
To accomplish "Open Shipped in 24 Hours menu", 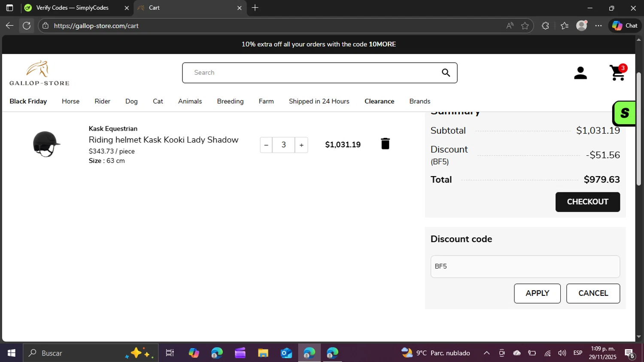I will click(x=319, y=101).
